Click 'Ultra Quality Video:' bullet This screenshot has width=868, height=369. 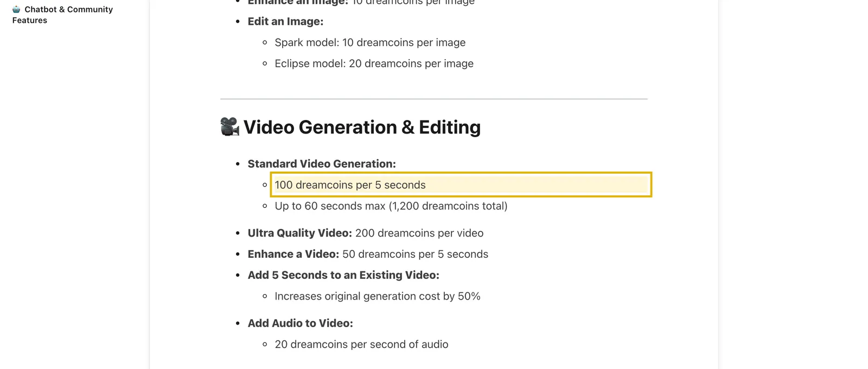[300, 233]
